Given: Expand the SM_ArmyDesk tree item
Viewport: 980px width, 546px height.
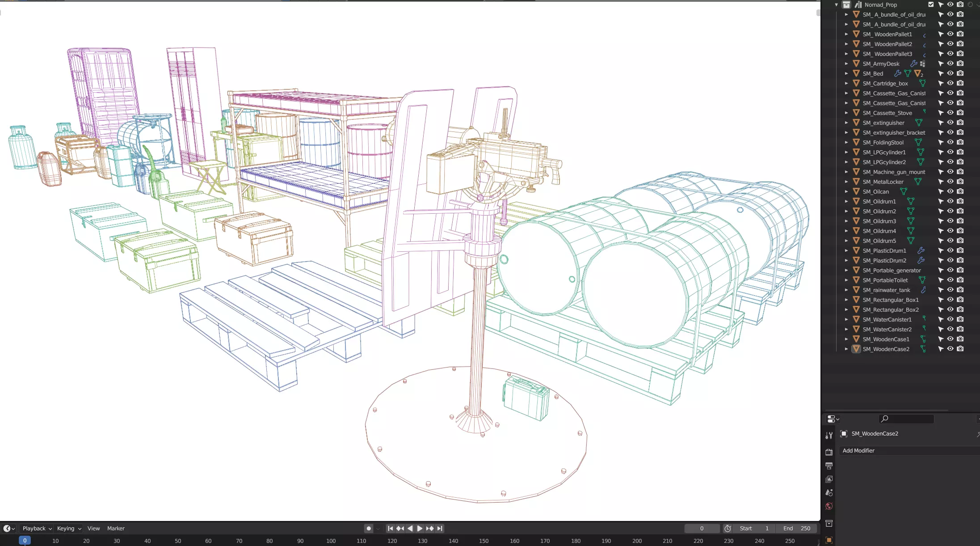Looking at the screenshot, I should 846,63.
